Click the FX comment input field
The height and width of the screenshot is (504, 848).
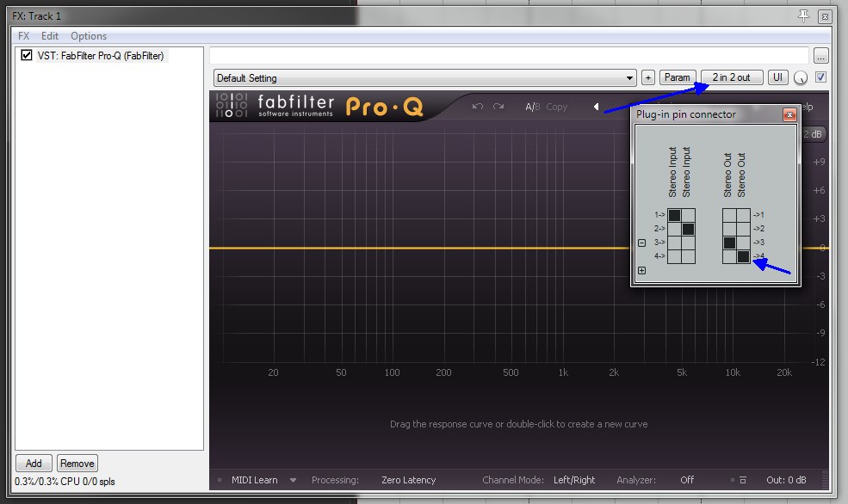(509, 56)
